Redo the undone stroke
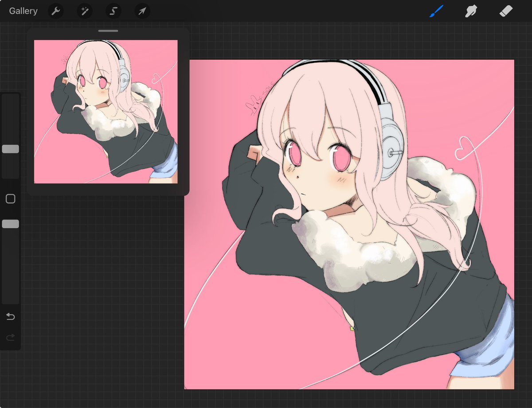532x408 pixels. click(x=10, y=338)
